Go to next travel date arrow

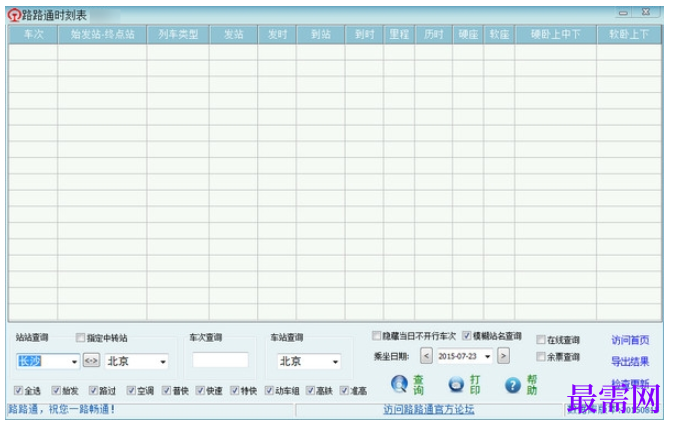click(503, 356)
